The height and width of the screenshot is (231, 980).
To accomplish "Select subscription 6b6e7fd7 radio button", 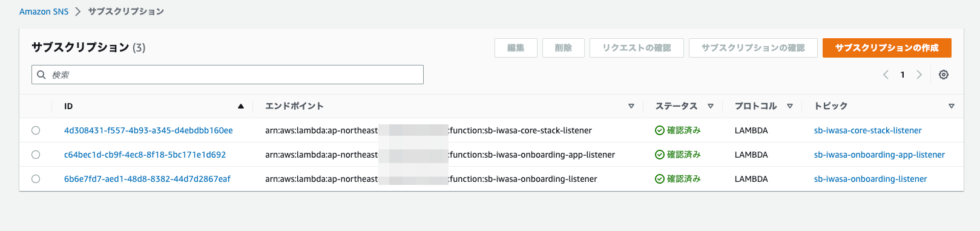I will pos(36,179).
